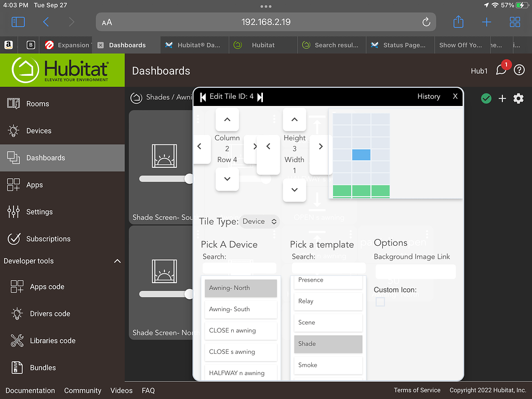This screenshot has height=399, width=532.
Task: Open dashboard settings with the gear icon
Action: [518, 98]
